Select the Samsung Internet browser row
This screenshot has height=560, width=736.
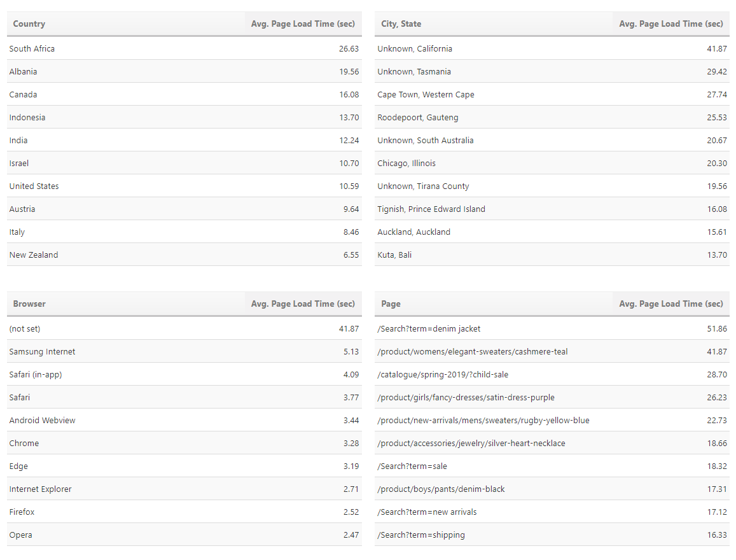(43, 352)
